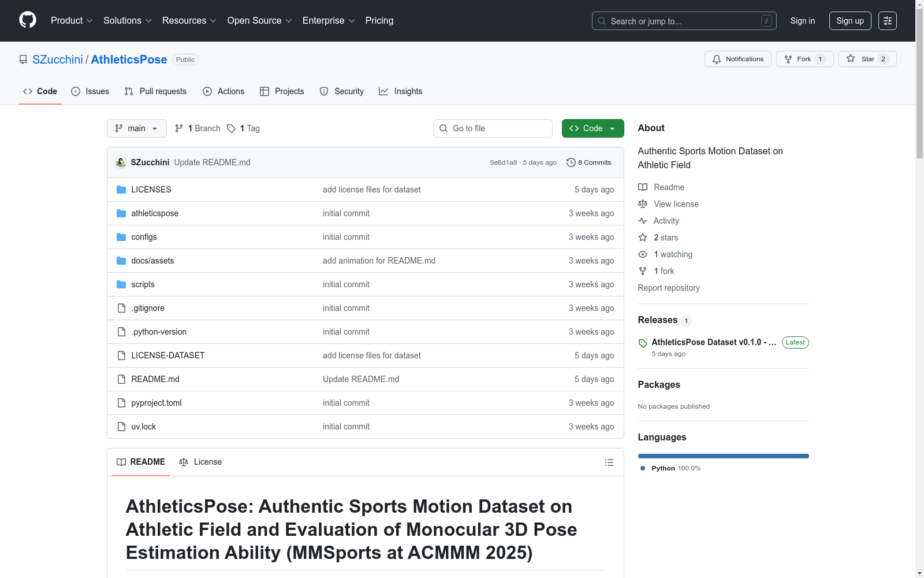Screen dimensions: 924x578
Task: Switch to the Projects tab
Action: point(282,91)
